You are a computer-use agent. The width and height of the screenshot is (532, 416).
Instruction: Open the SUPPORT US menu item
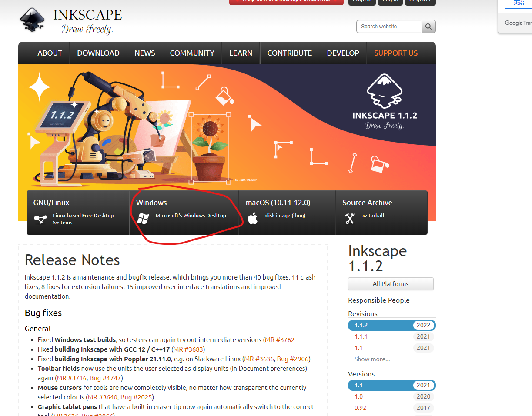tap(396, 53)
